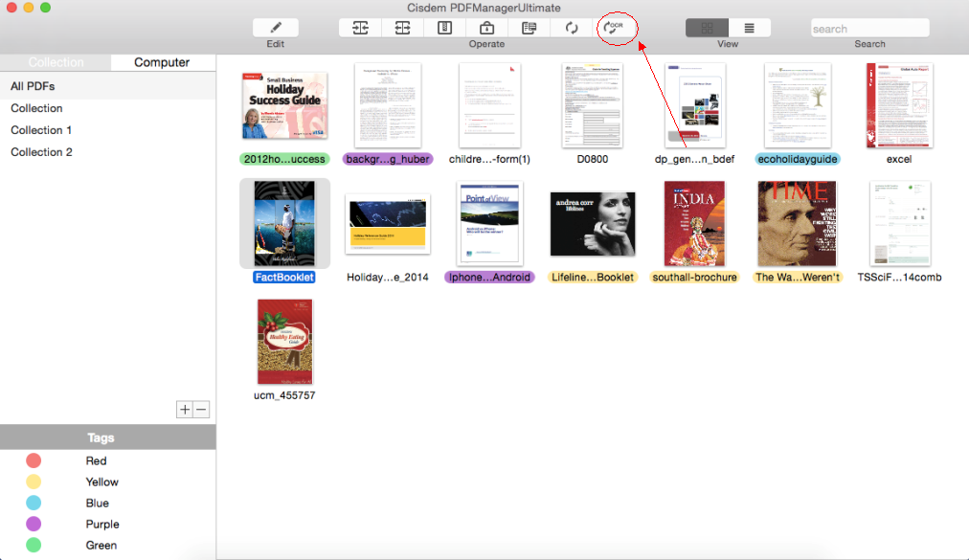
Task: Click the Purple tag color dot
Action: 34,525
